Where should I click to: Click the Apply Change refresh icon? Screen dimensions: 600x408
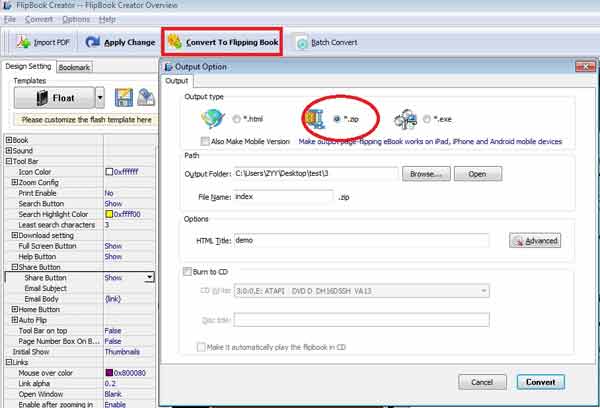[94, 43]
